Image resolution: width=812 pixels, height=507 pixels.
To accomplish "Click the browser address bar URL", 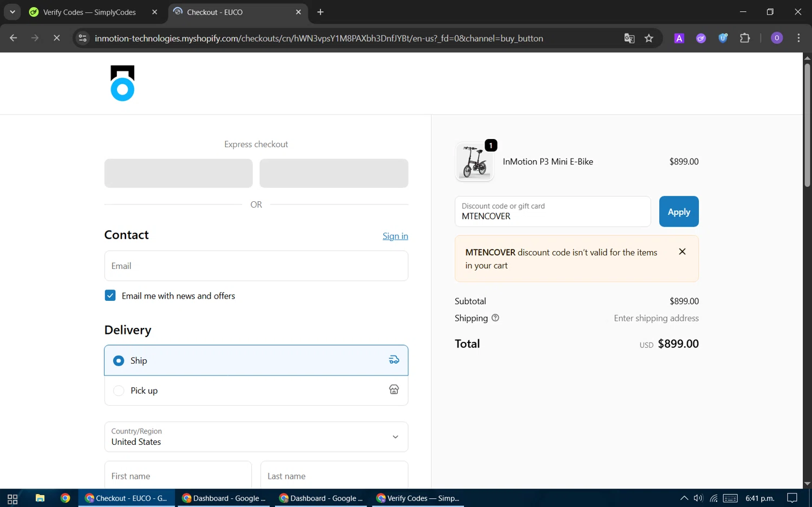I will click(319, 38).
